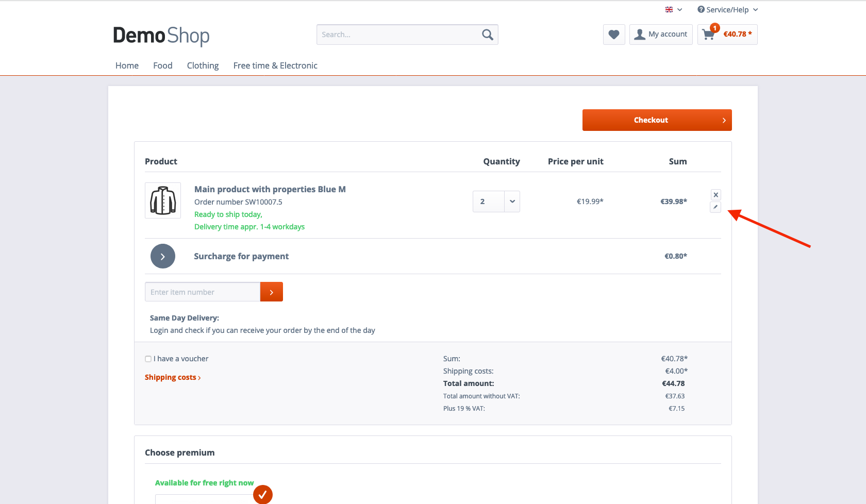Image resolution: width=866 pixels, height=504 pixels.
Task: Click the Shipping costs link
Action: [x=173, y=377]
